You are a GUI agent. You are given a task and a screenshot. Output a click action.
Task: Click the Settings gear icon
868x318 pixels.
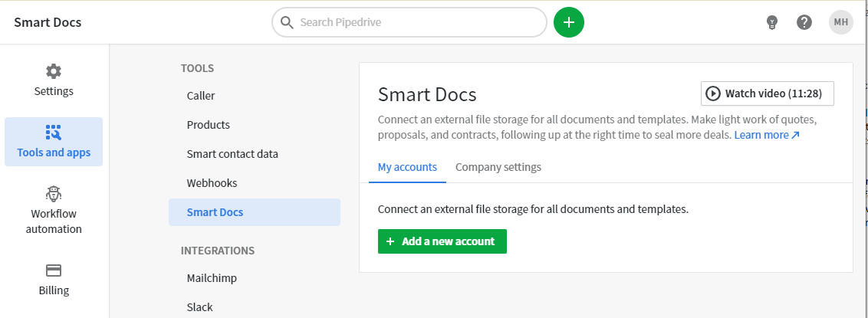click(x=54, y=70)
